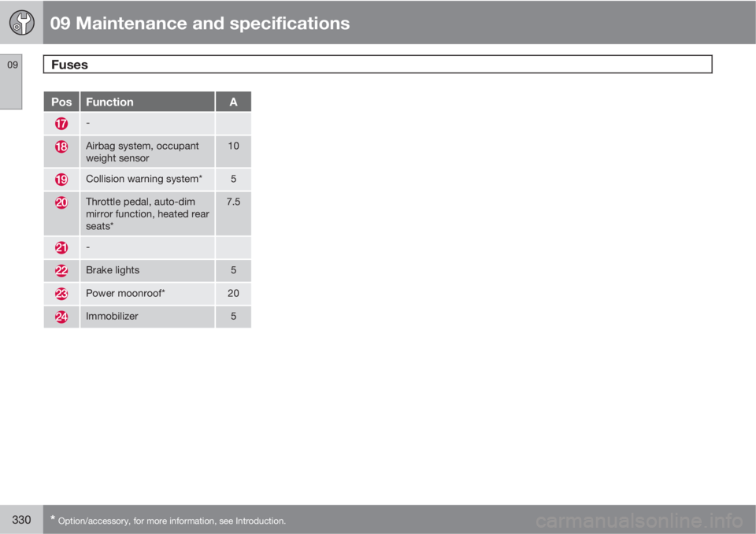Click the Brake lights row text
Image resolution: width=756 pixels, height=534 pixels.
click(x=113, y=270)
